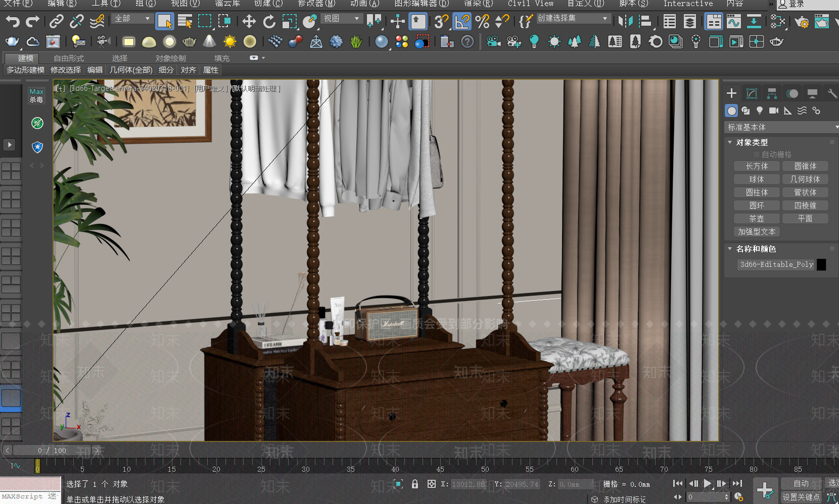Open the 标准基本体 dropdown

point(781,127)
